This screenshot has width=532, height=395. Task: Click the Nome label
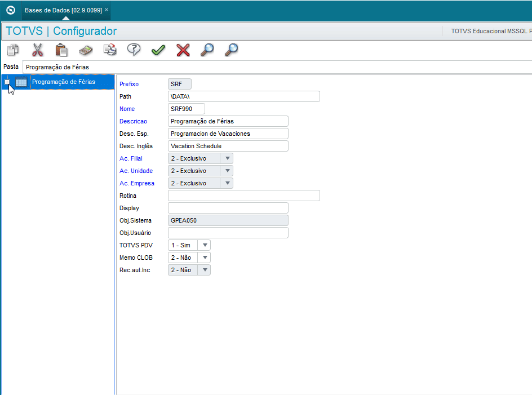click(127, 109)
